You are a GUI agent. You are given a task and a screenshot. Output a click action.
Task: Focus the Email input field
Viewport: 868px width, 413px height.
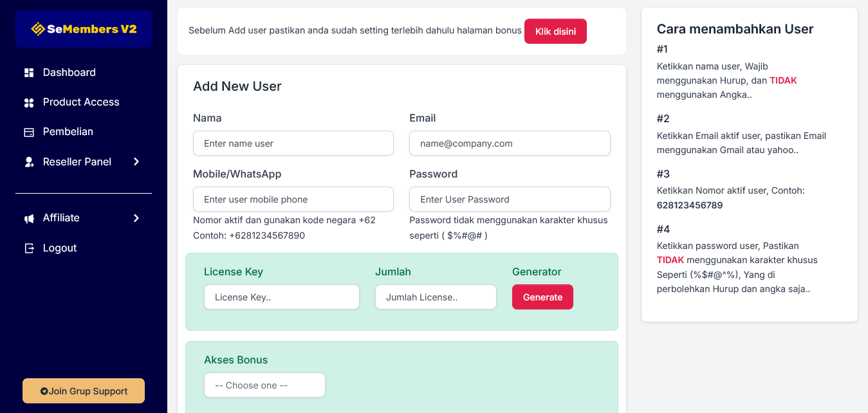point(510,143)
